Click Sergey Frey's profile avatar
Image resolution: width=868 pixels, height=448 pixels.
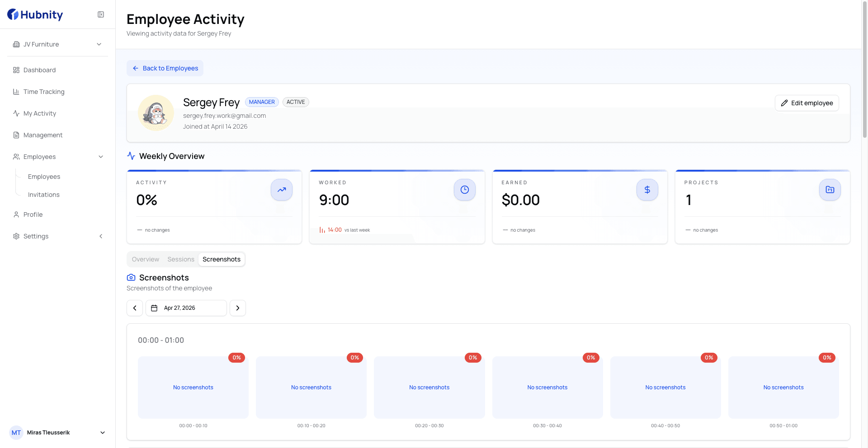pos(156,113)
